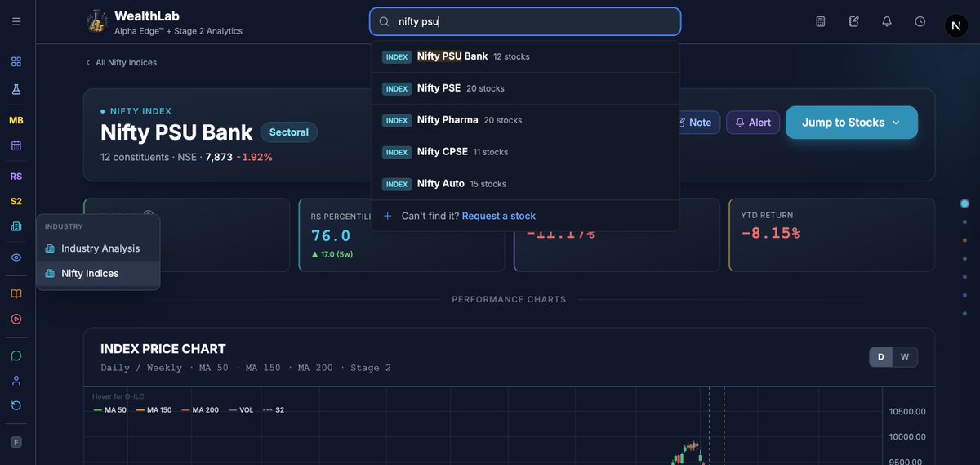Click the search magnifier icon
Screen dimensions: 980x465
click(385, 22)
